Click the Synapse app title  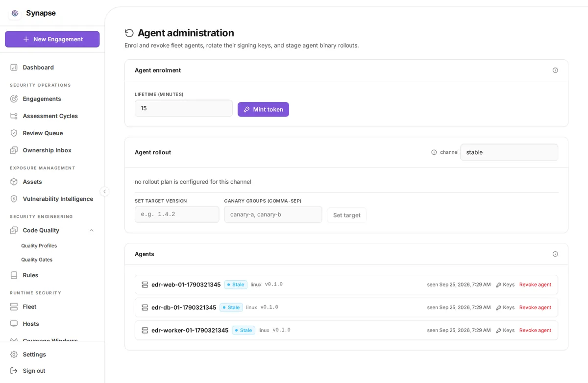click(x=41, y=13)
